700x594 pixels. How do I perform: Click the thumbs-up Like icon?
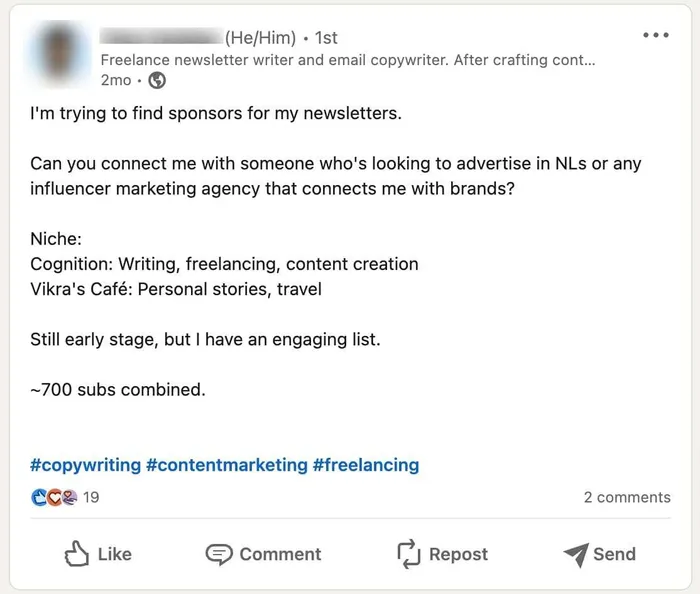tap(78, 554)
